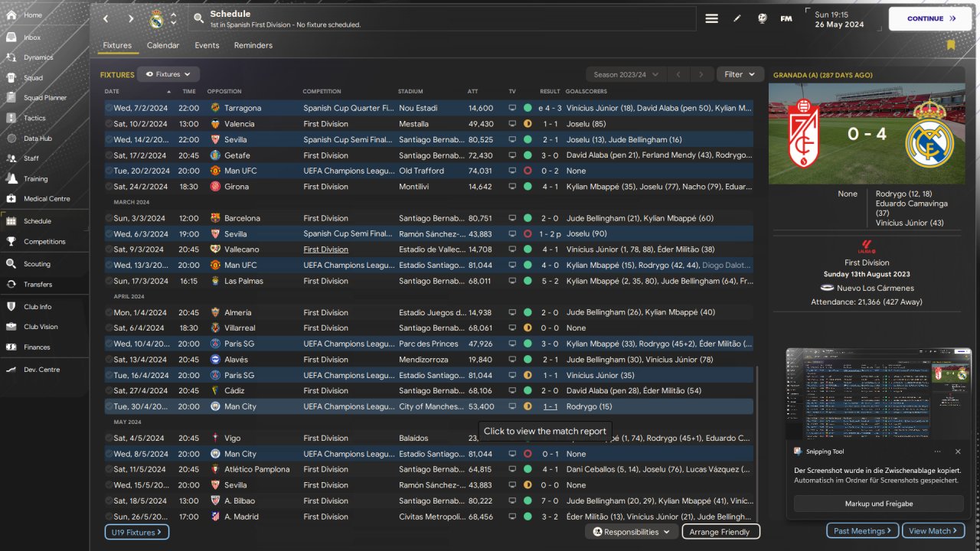Viewport: 980px width, 551px height.
Task: Click View Match button
Action: pyautogui.click(x=933, y=530)
